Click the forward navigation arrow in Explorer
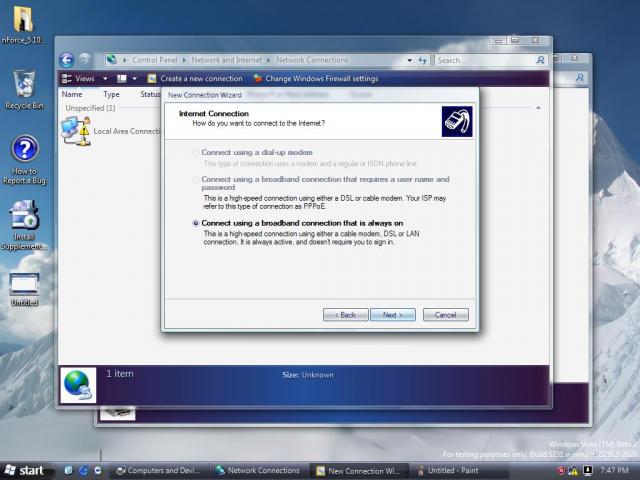 click(85, 60)
